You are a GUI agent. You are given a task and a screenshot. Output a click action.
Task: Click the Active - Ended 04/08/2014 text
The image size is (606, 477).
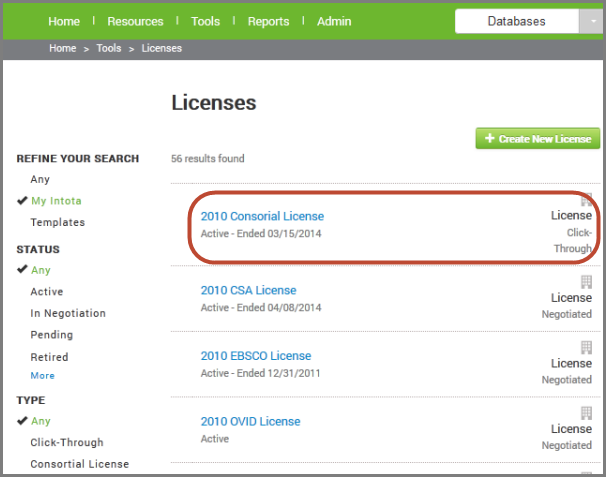(261, 308)
